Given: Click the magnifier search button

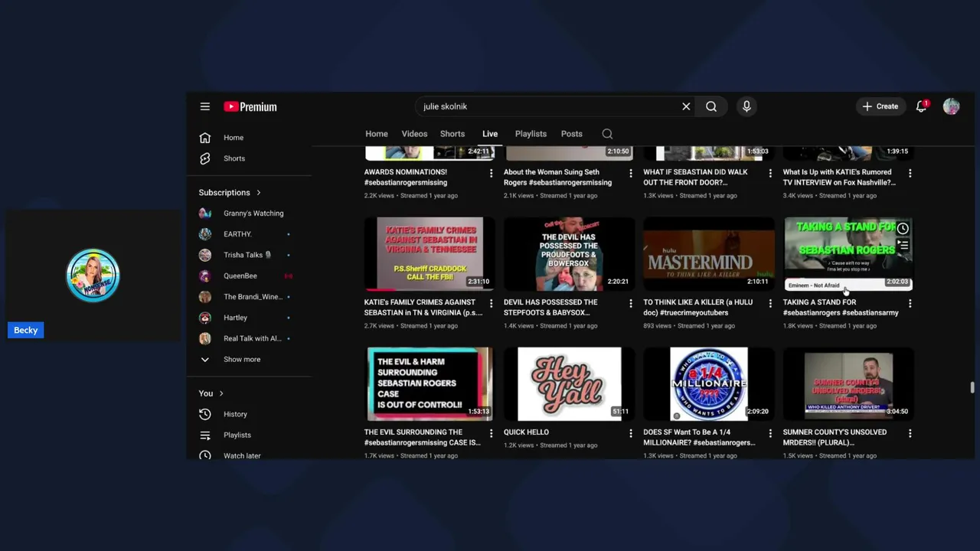Looking at the screenshot, I should click(x=711, y=106).
